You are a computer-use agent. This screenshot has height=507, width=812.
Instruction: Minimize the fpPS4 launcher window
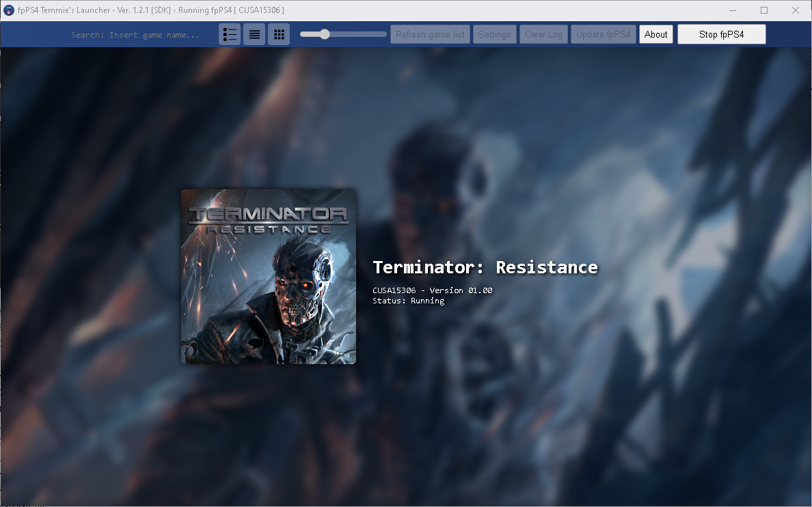pos(732,10)
